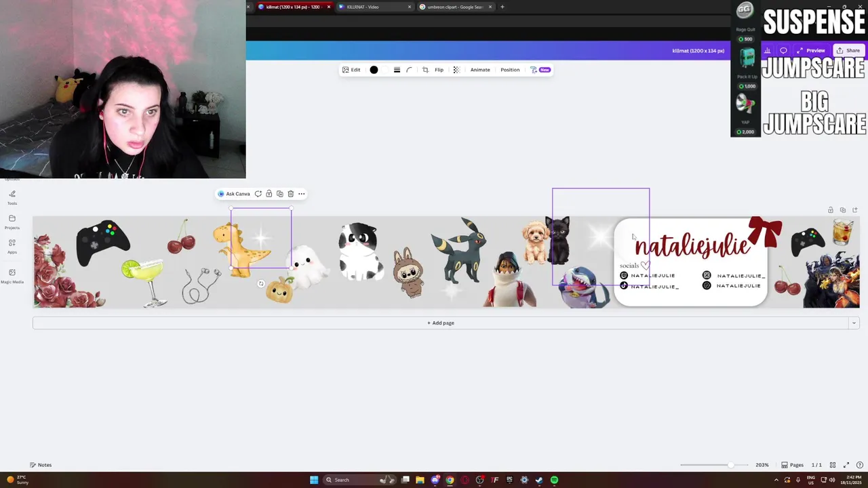Select black game controller image on left
This screenshot has height=488, width=868.
pyautogui.click(x=103, y=243)
